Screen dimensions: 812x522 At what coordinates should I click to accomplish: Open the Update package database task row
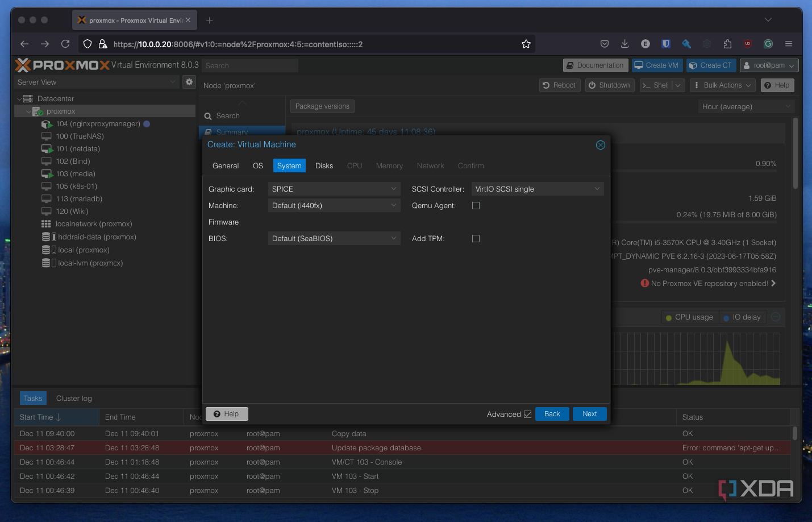click(402, 448)
